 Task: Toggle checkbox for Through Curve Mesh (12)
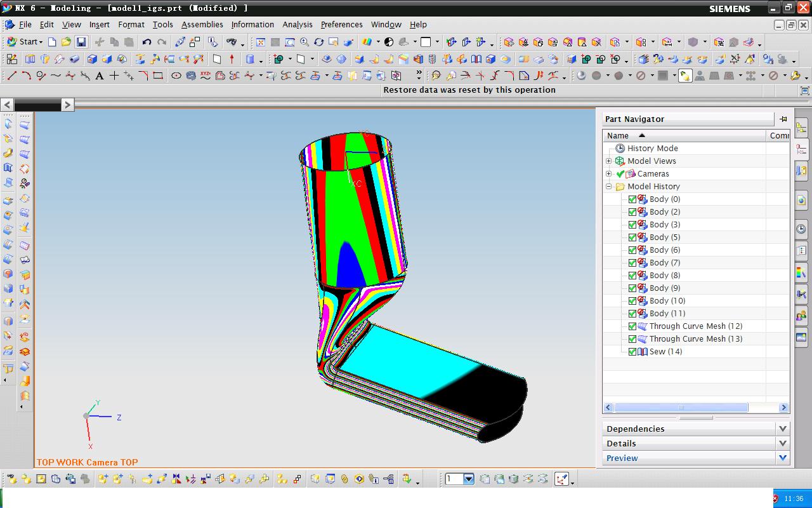[632, 326]
